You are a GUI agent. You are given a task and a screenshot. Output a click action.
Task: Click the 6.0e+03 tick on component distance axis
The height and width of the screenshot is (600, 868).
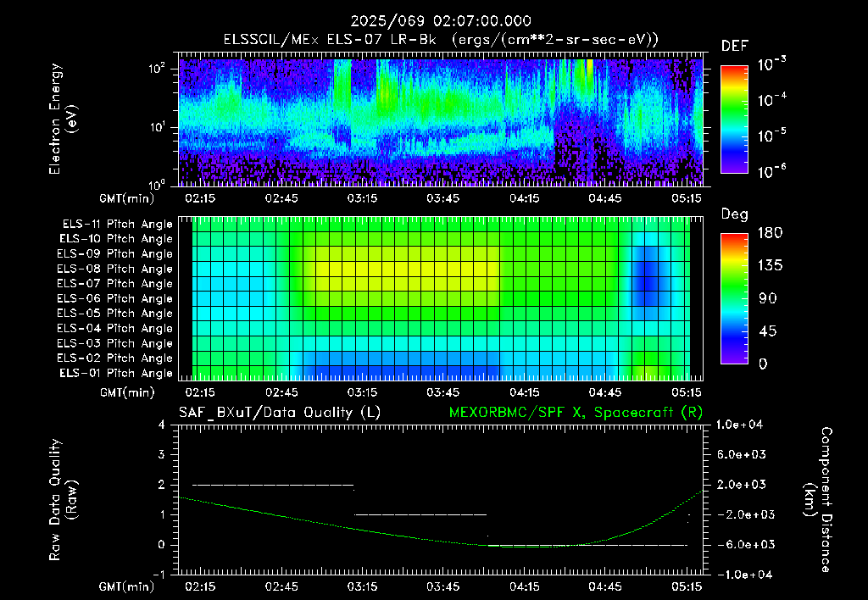click(742, 454)
